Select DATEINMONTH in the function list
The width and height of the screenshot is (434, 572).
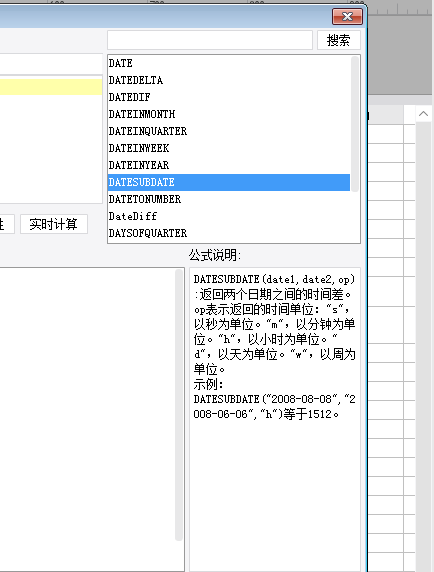point(229,114)
